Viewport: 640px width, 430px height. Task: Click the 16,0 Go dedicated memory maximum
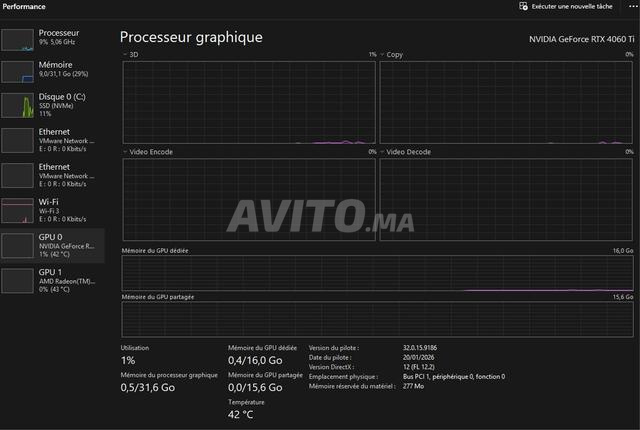tap(623, 250)
